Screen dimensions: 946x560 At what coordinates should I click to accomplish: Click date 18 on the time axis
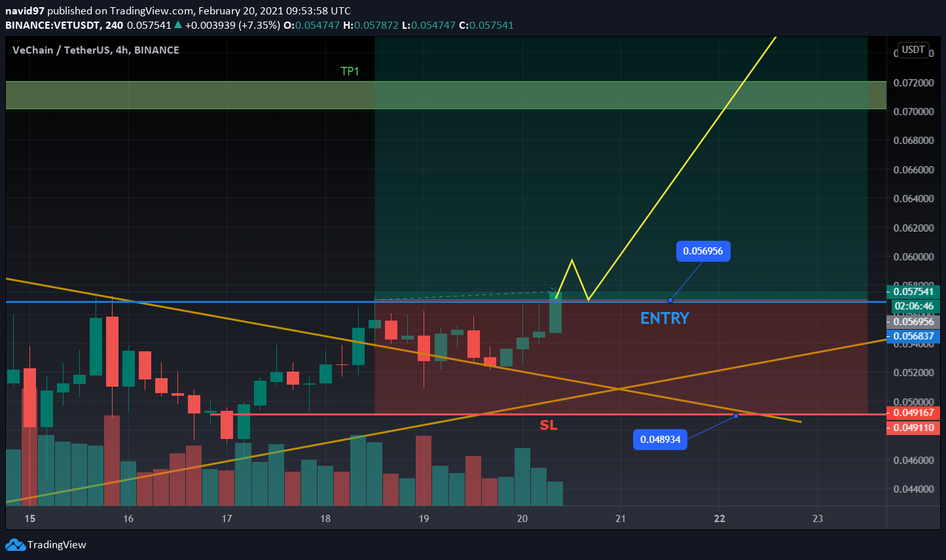pos(325,519)
